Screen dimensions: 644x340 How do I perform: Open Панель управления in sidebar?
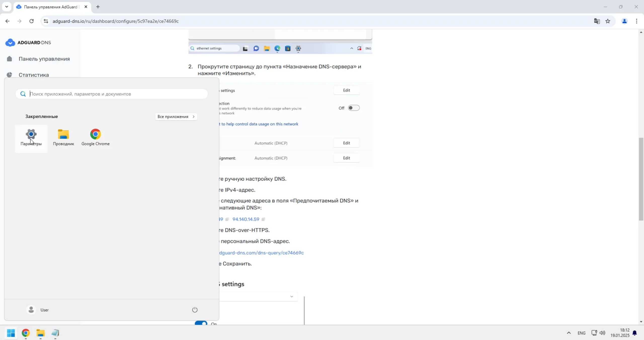tap(44, 59)
